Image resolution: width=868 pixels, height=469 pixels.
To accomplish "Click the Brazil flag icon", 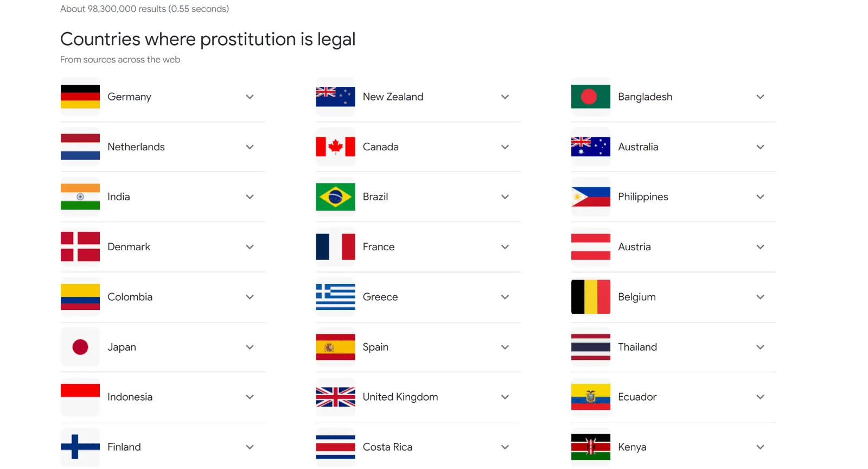I will pyautogui.click(x=335, y=197).
